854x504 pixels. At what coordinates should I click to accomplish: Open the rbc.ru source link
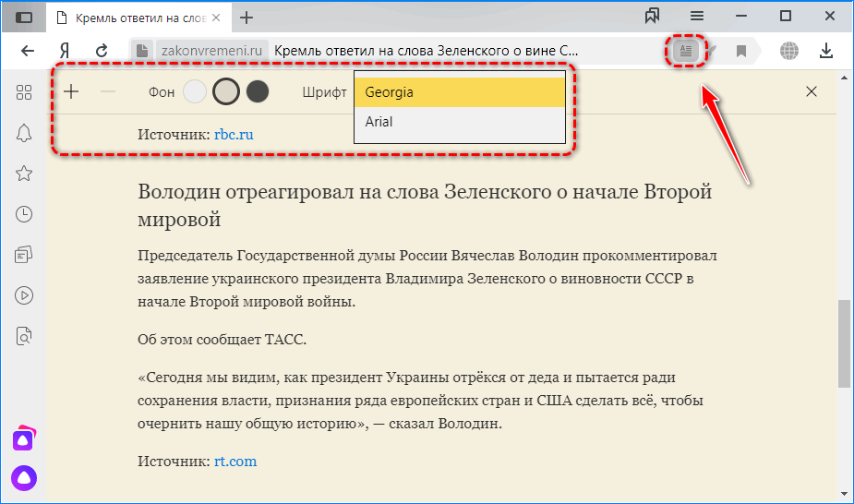point(234,135)
